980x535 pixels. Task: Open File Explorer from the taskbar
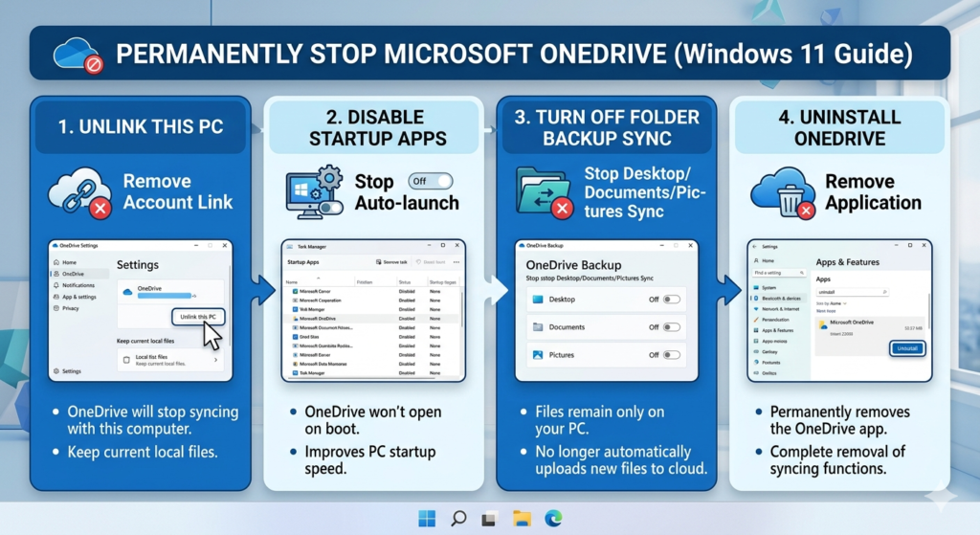click(x=522, y=518)
